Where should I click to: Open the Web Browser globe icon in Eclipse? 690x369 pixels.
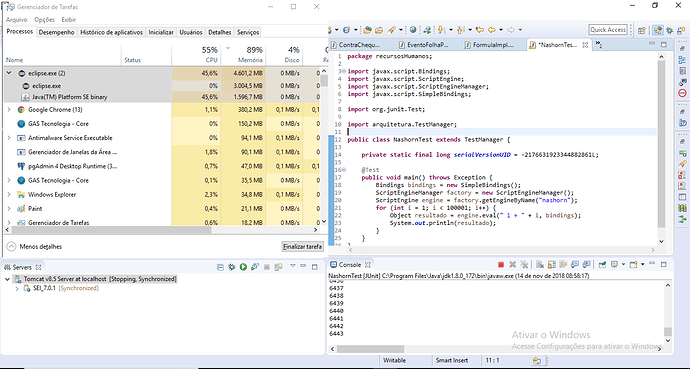click(x=413, y=30)
